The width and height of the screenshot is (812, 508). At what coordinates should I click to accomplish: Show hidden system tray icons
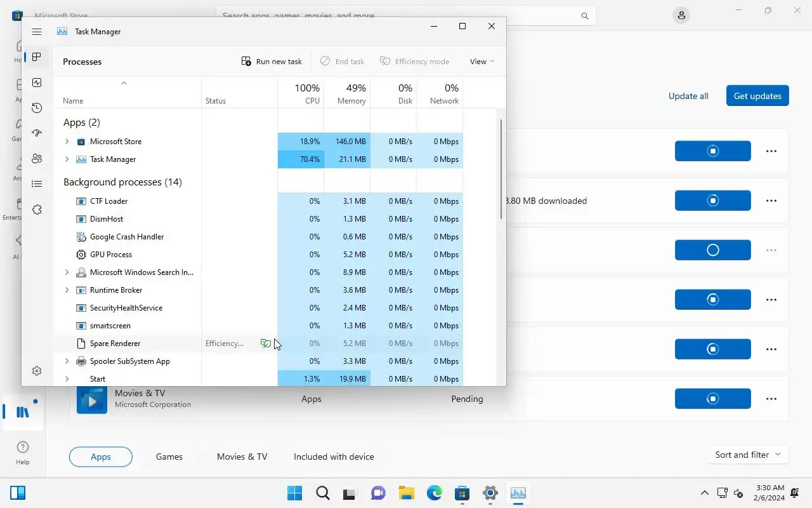point(704,493)
